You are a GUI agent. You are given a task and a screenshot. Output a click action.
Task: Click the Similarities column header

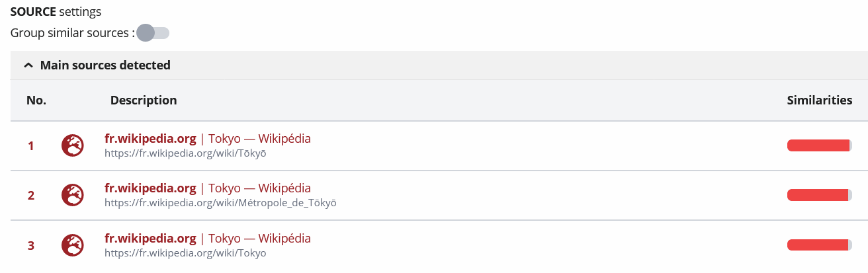pyautogui.click(x=820, y=100)
